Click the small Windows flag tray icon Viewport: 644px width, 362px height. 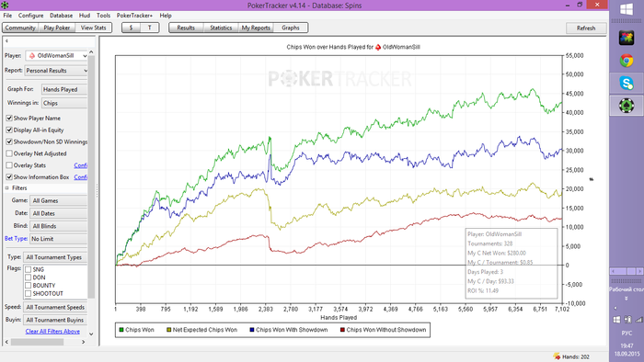pyautogui.click(x=616, y=320)
